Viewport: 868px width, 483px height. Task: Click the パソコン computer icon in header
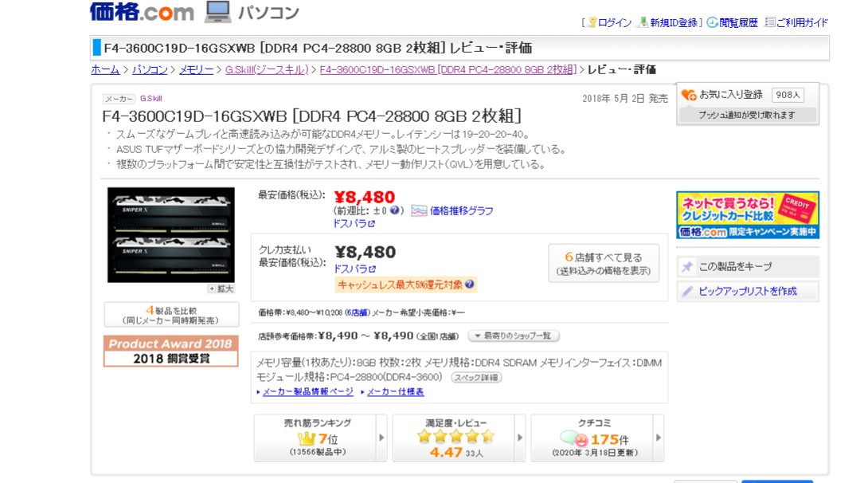pyautogui.click(x=217, y=12)
